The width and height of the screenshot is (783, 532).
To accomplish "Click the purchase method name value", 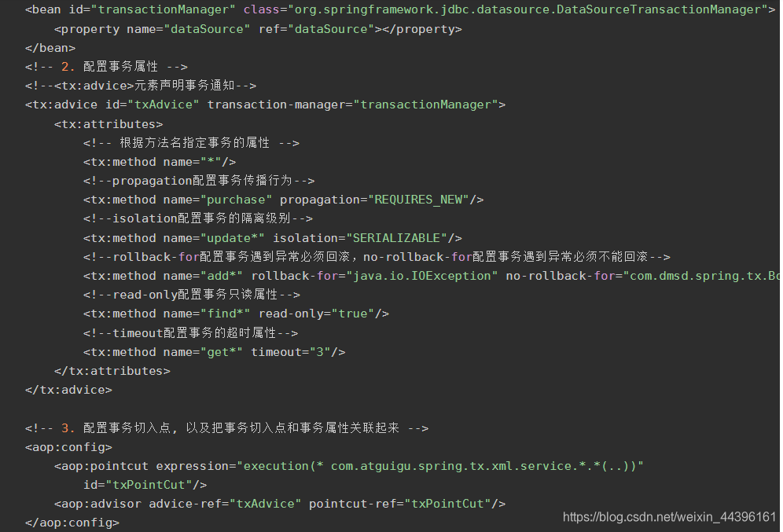I will tap(236, 200).
